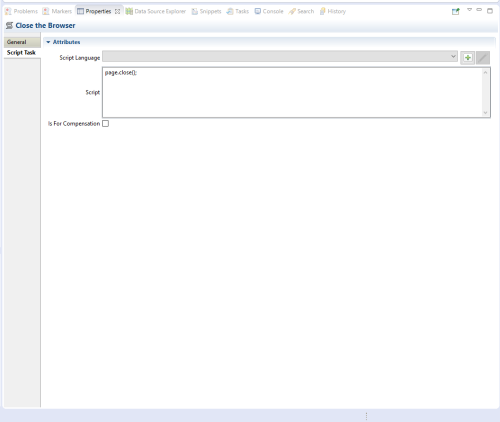Open the Script Language dropdown
This screenshot has width=500, height=422.
[280, 56]
